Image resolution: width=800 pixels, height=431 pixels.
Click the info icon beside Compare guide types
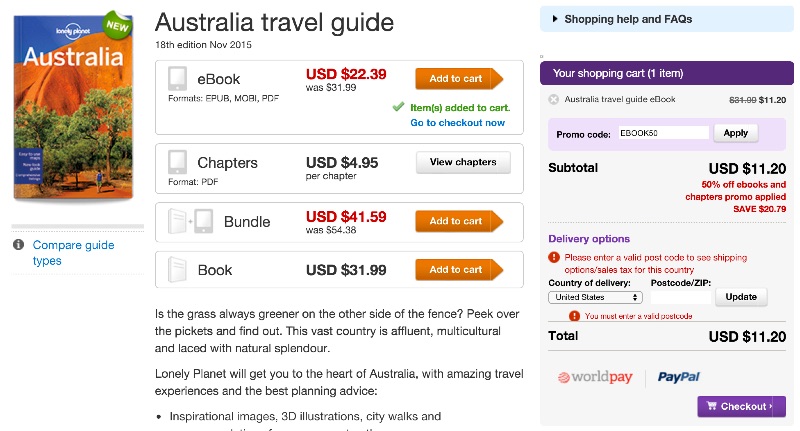(x=18, y=245)
